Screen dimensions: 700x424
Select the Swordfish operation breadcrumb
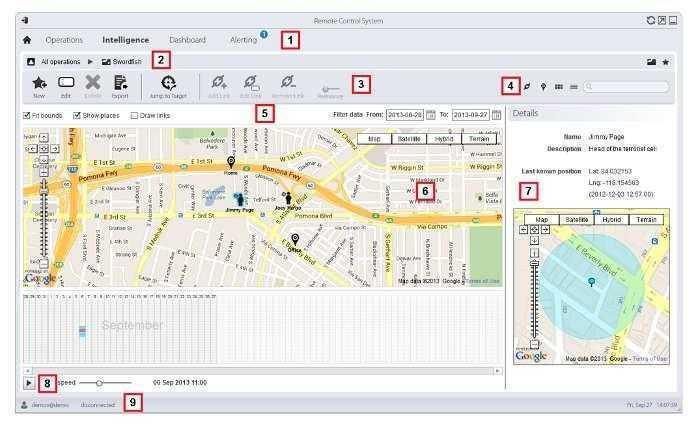pyautogui.click(x=122, y=62)
